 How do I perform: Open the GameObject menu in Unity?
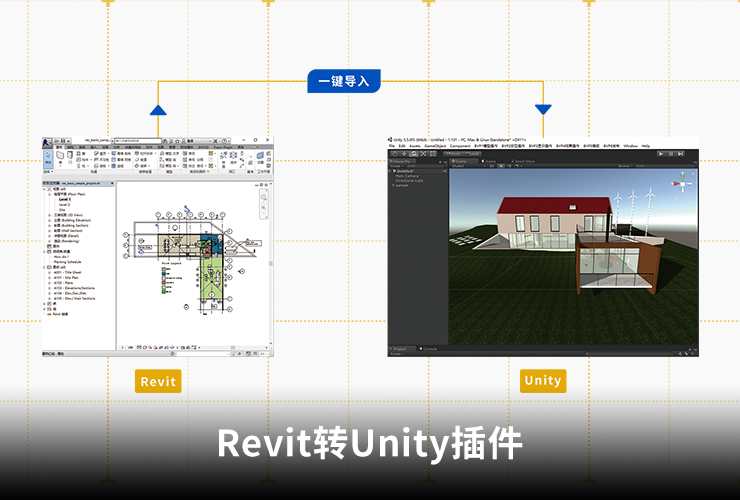(435, 146)
